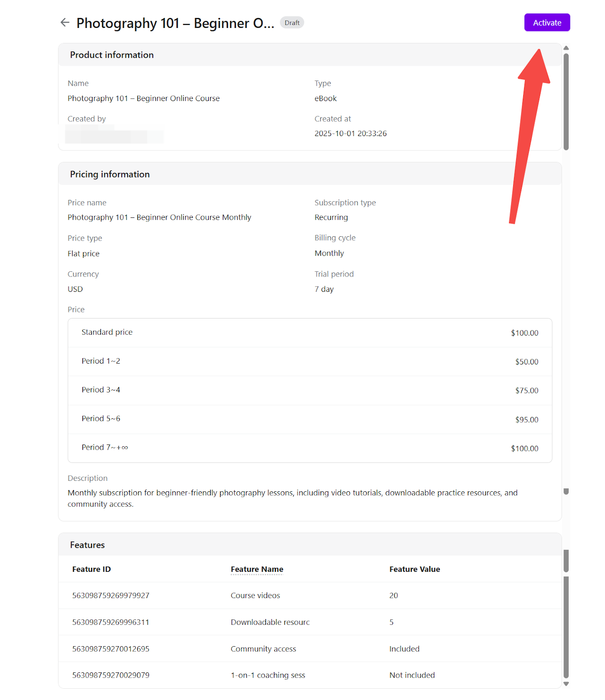Click the scroll up arrow at the top of the scrollbar
The height and width of the screenshot is (700, 605).
tap(566, 48)
